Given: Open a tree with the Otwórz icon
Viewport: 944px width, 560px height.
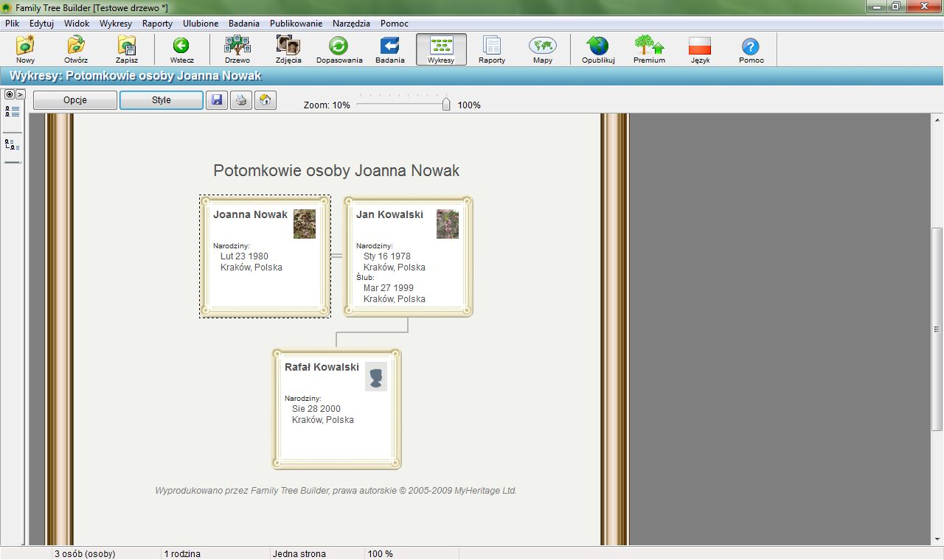Looking at the screenshot, I should 76,49.
